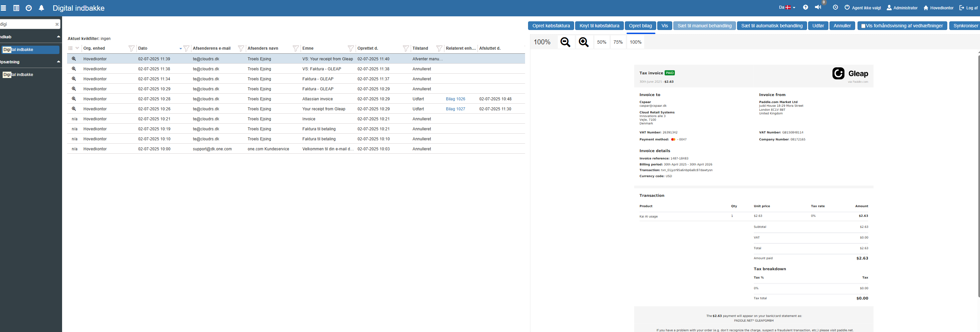
Task: Open the help question mark icon
Action: [x=805, y=8]
